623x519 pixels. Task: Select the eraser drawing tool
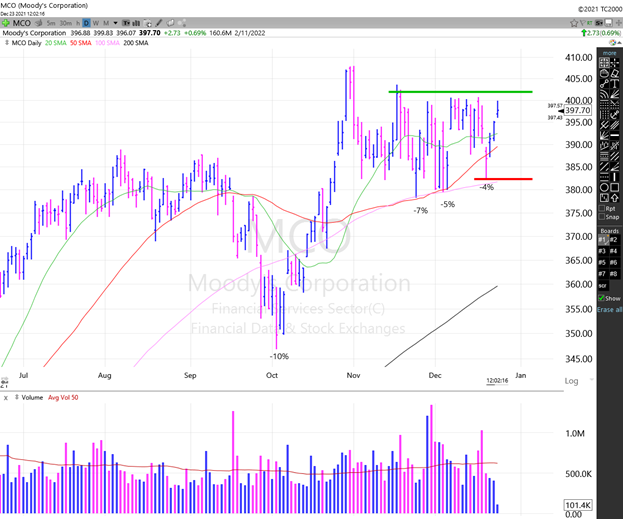click(615, 73)
